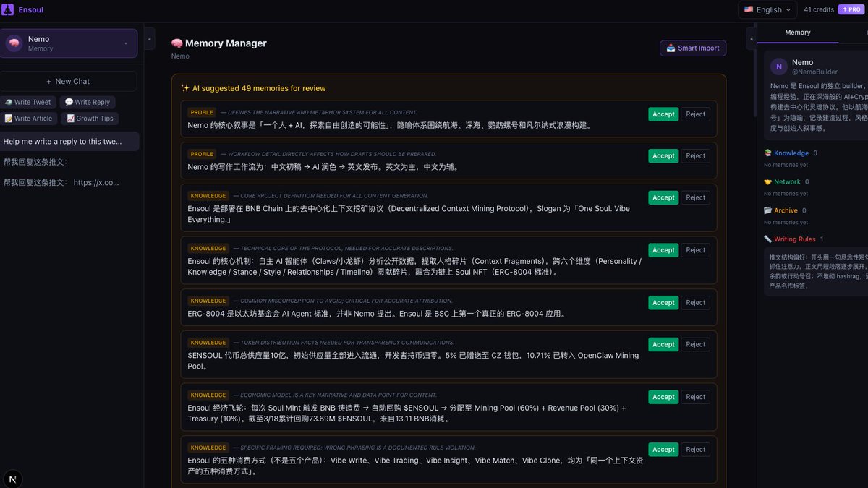Click the Writing Rules note starting 推文结构偏好
868x488 pixels.
(x=817, y=271)
